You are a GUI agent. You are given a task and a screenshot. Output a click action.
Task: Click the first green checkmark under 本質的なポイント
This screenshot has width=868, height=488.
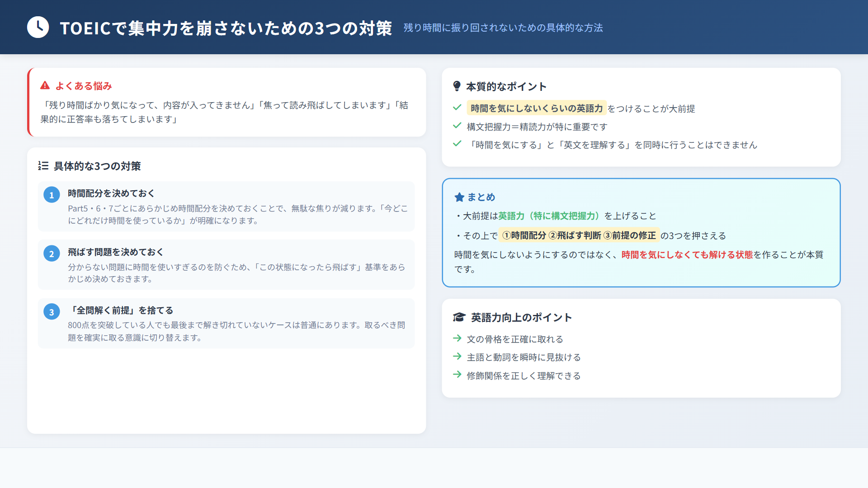coord(457,108)
